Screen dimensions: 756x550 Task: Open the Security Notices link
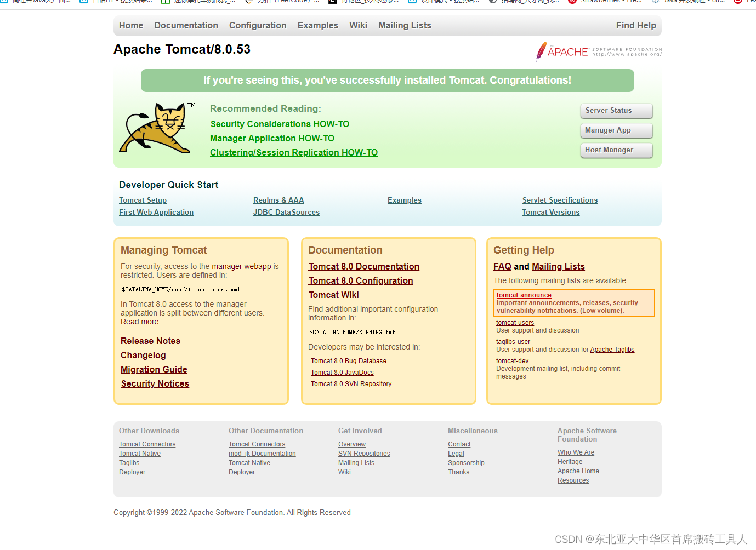pos(155,384)
